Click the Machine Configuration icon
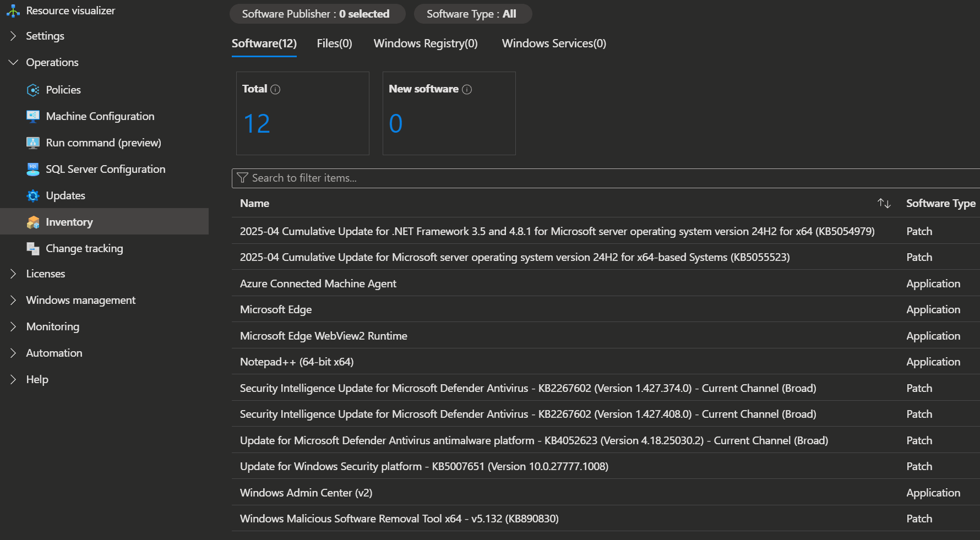 [x=33, y=116]
